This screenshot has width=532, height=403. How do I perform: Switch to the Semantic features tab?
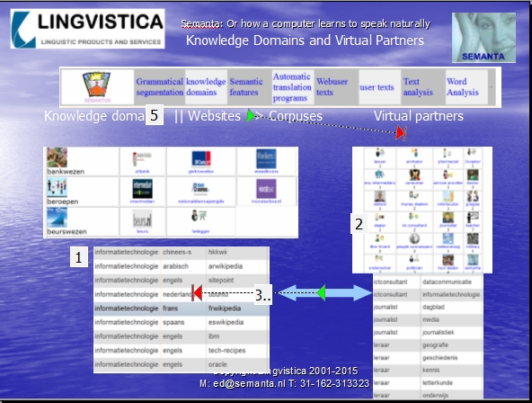pyautogui.click(x=246, y=87)
